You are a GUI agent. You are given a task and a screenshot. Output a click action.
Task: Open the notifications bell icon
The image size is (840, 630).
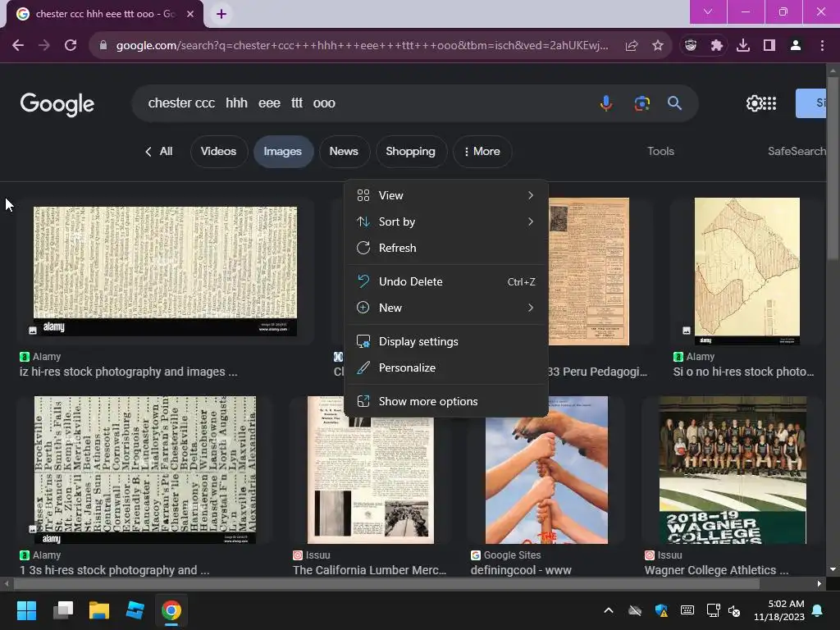pos(818,610)
